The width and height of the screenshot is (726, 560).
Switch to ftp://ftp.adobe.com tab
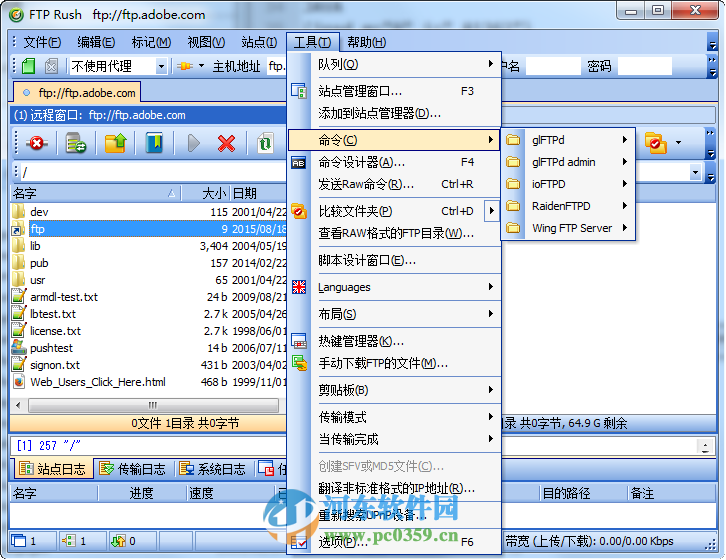(78, 93)
